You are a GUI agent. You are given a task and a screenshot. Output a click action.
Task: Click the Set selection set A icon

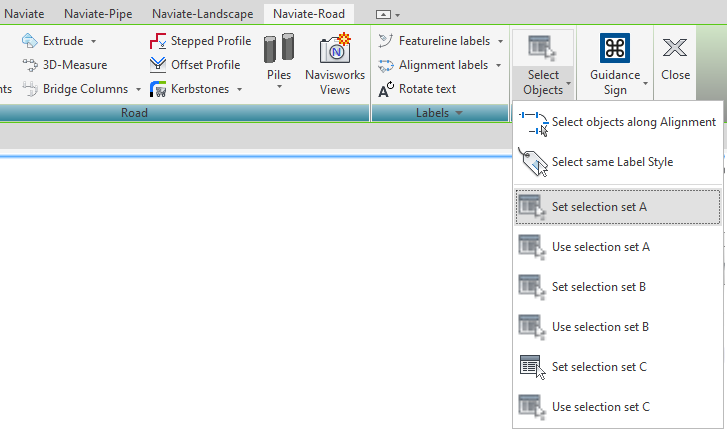point(532,207)
